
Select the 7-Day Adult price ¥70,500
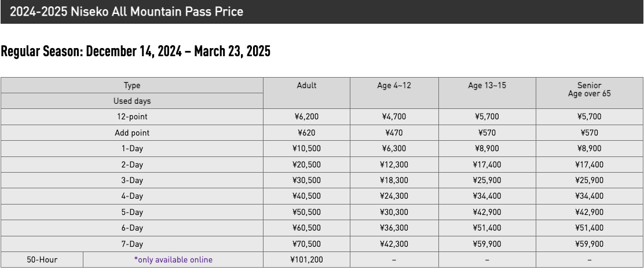tap(306, 244)
